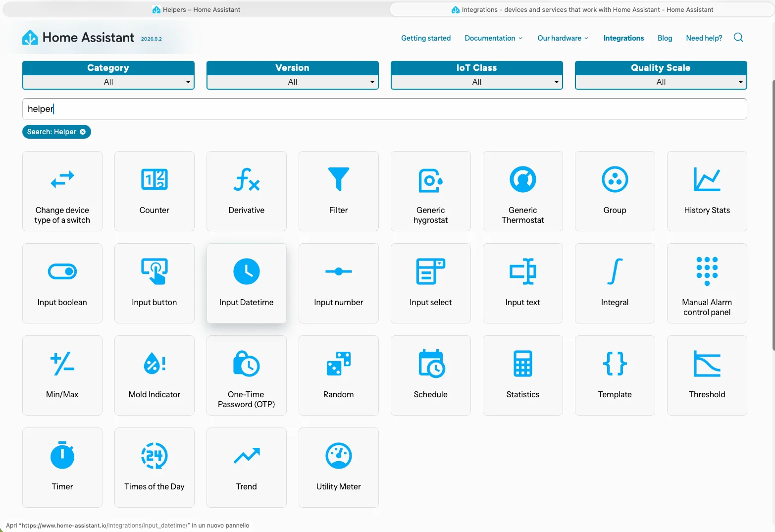Screen dimensions: 775x532
Task: Open the Integral icon
Action: (x=615, y=271)
